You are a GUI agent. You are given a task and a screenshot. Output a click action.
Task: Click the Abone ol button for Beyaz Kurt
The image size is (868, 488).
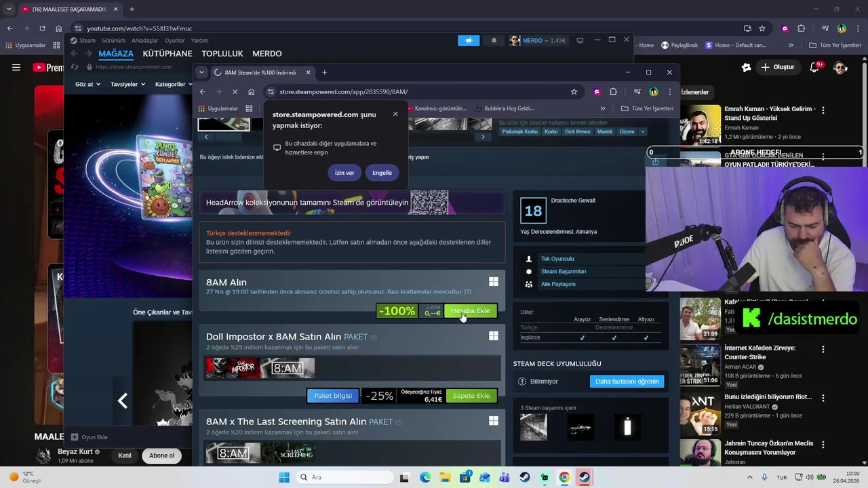click(162, 455)
